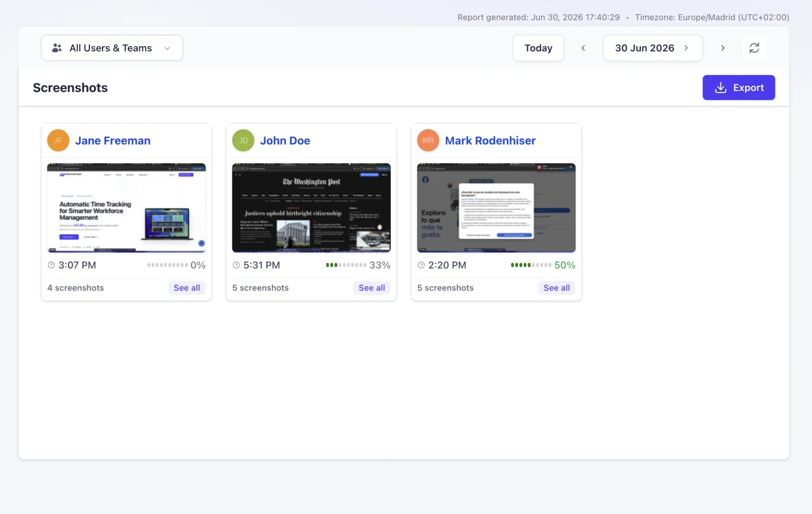Go to next day arrow
Viewport: 812px width, 514px height.
point(723,48)
